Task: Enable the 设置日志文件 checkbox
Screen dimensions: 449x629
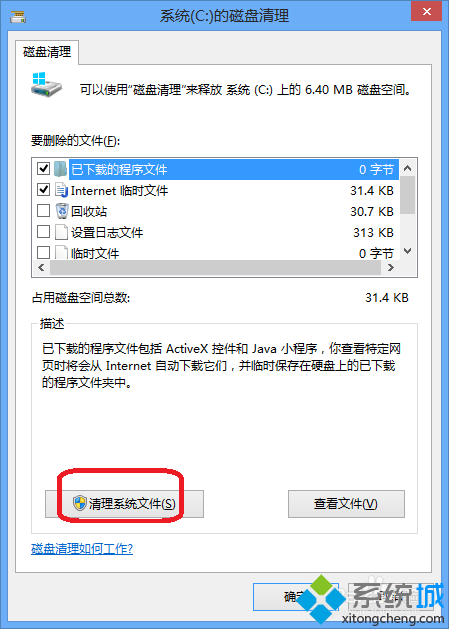Action: (x=43, y=231)
